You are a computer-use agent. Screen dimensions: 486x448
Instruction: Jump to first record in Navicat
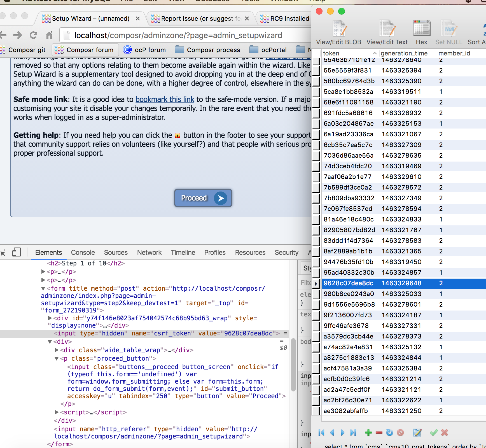point(321,433)
